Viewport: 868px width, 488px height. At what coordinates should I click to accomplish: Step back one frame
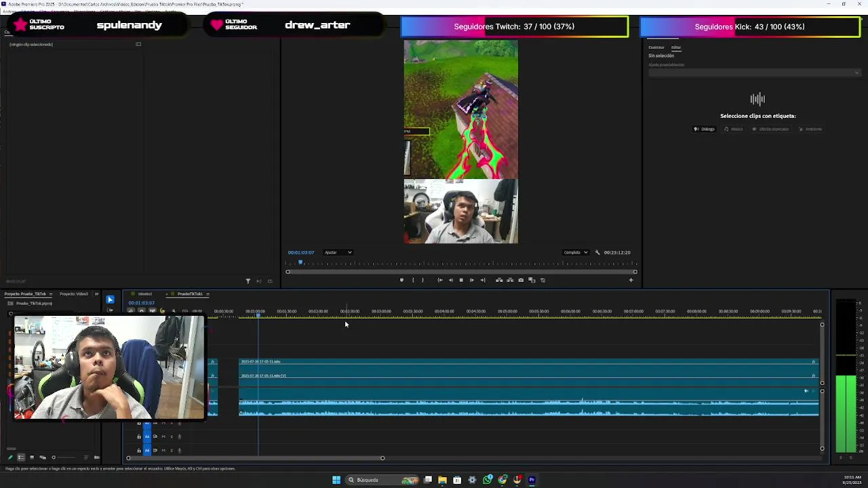(451, 280)
